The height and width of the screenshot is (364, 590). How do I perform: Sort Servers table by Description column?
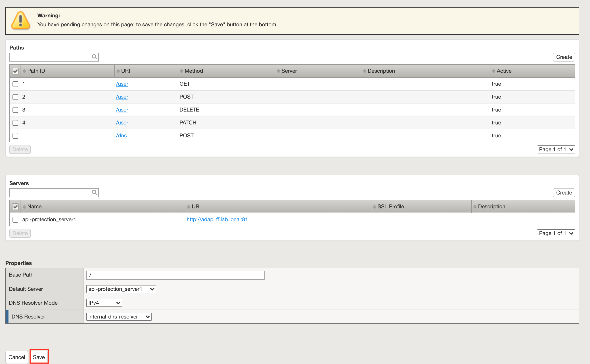point(523,207)
